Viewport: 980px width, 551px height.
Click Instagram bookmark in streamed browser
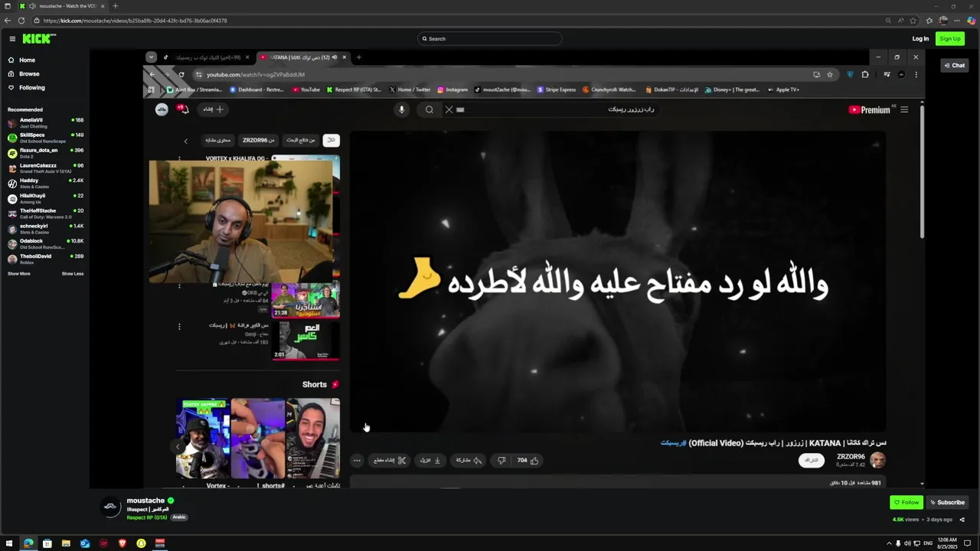pos(452,90)
